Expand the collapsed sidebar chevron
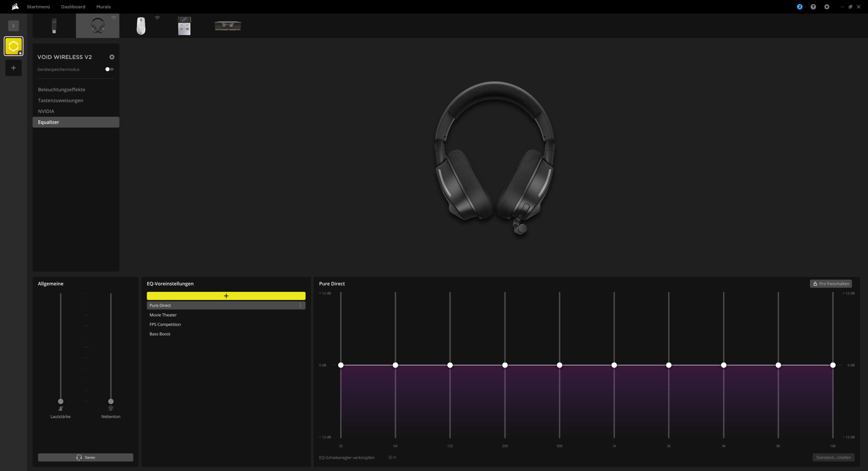The image size is (868, 471). (x=14, y=26)
